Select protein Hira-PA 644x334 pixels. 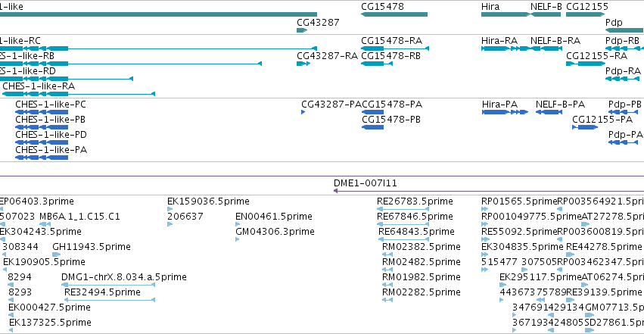506,112
